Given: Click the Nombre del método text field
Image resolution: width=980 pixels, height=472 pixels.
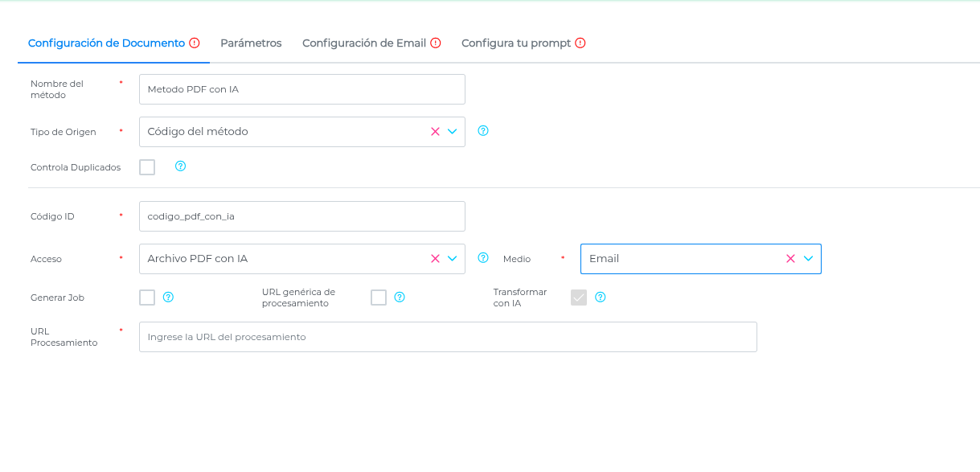Looking at the screenshot, I should tap(301, 89).
